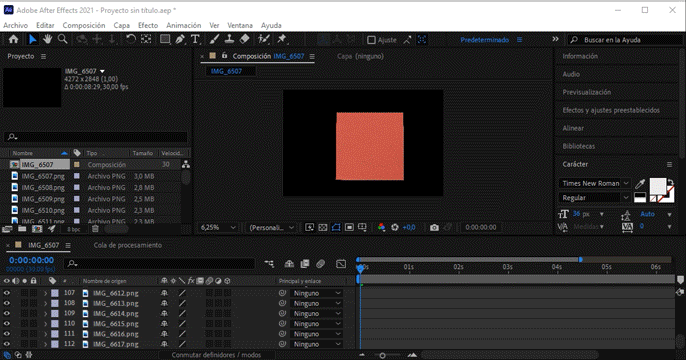This screenshot has height=360, width=686.
Task: Click the text fill color swatch
Action: pos(658,186)
